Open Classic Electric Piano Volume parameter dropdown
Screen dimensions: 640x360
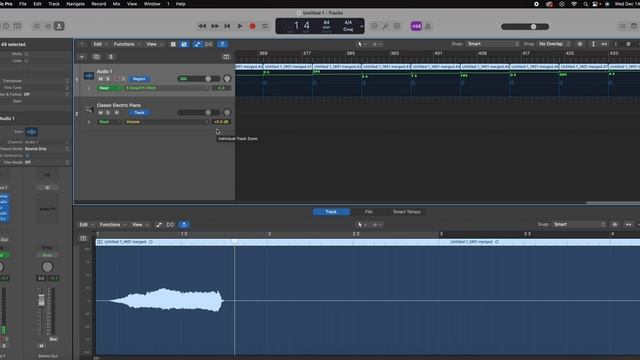(166, 122)
